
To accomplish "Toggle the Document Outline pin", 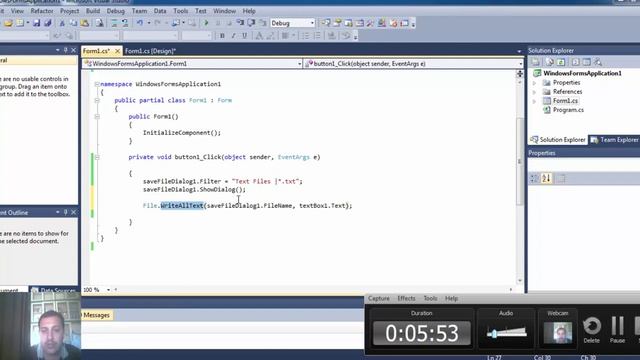I will click(65, 212).
